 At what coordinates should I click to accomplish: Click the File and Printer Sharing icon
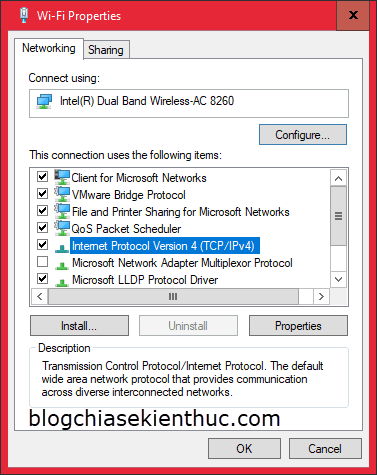(62, 211)
